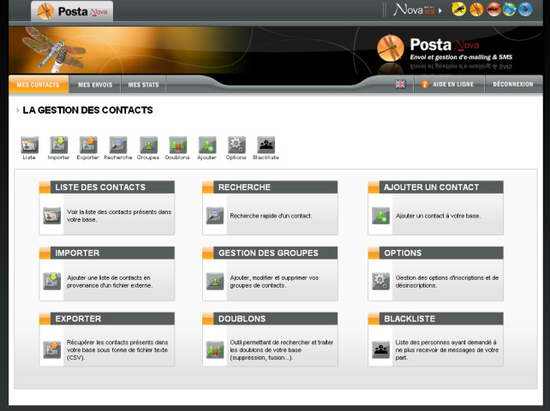Viewport: 550px width, 411px height.
Task: Open the Options card header
Action: click(436, 253)
